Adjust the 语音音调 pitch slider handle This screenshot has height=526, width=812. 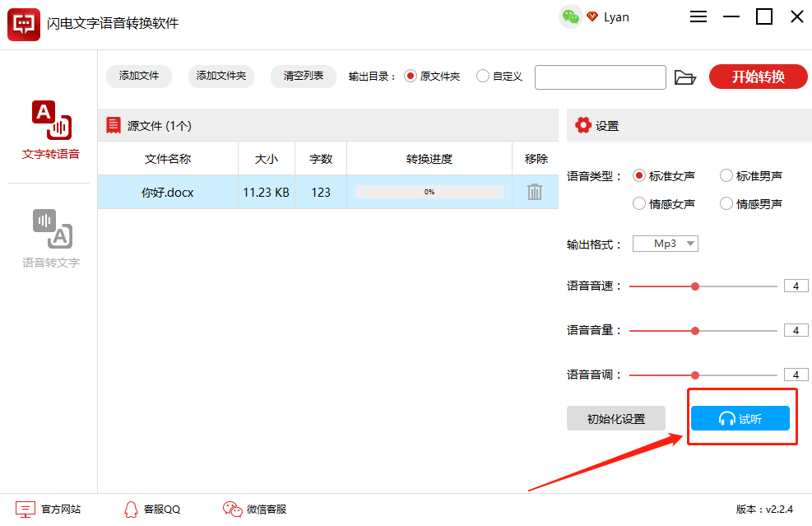[x=695, y=375]
